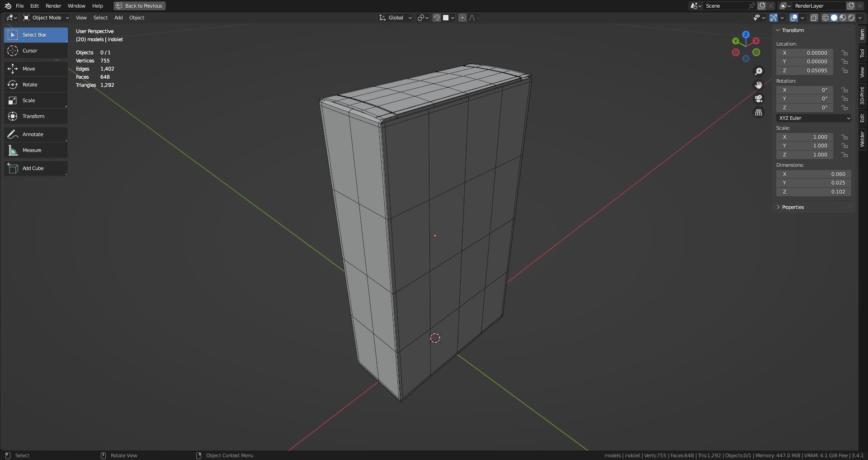868x460 pixels.
Task: Click the Location Z value field
Action: pyautogui.click(x=805, y=71)
